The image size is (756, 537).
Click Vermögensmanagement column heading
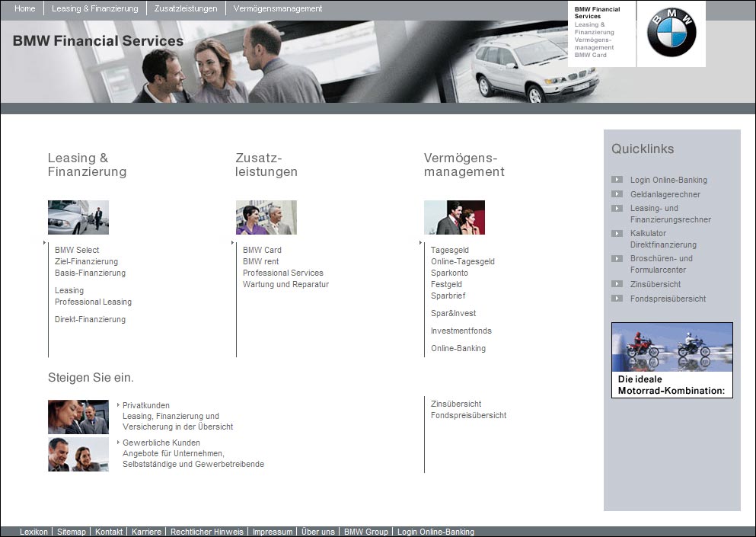(464, 165)
